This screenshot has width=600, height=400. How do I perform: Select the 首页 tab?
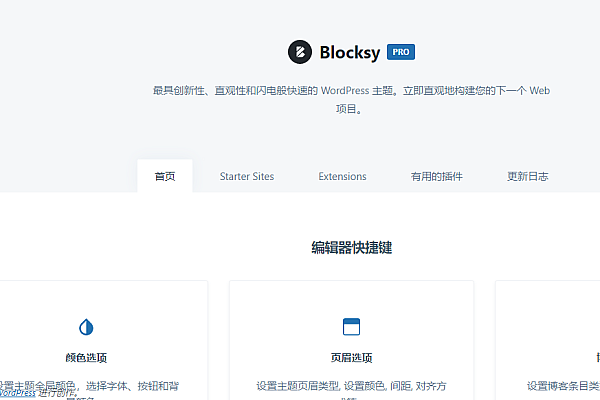pos(165,176)
